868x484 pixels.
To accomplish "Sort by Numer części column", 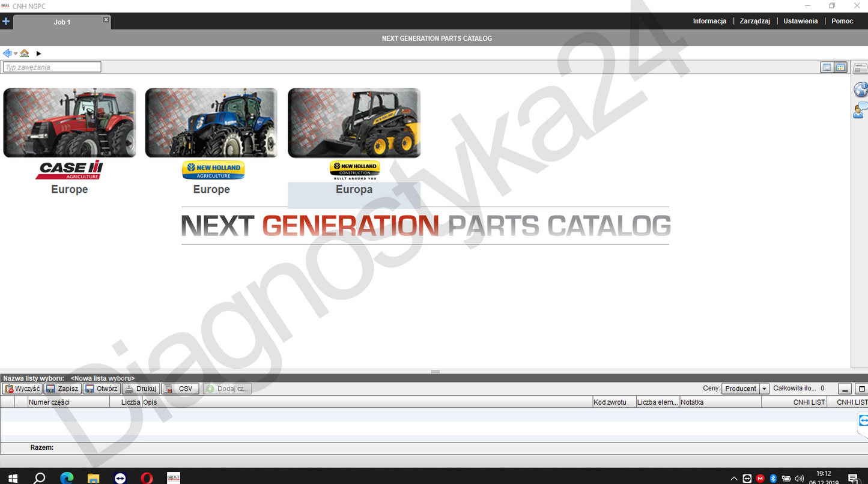I will 68,402.
